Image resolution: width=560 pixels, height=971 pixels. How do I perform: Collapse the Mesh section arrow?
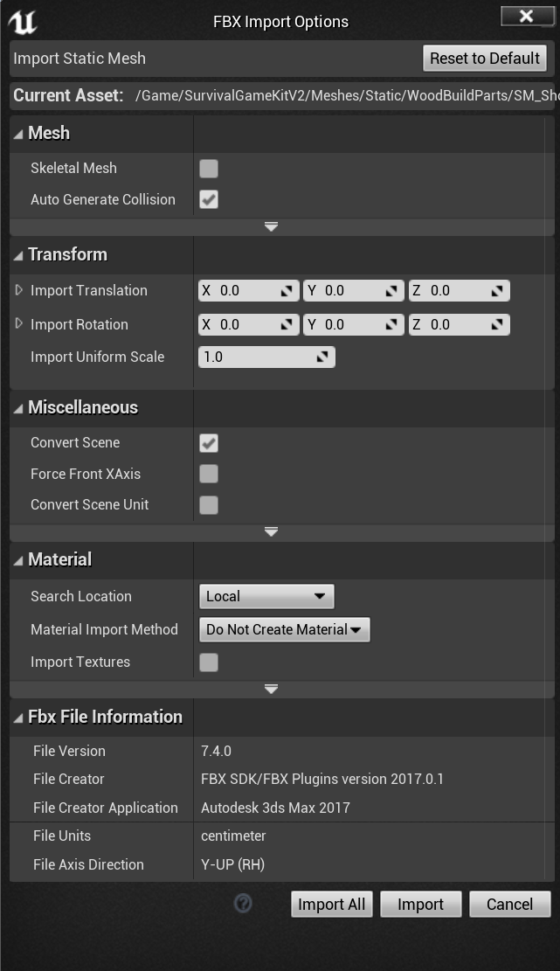tap(18, 134)
